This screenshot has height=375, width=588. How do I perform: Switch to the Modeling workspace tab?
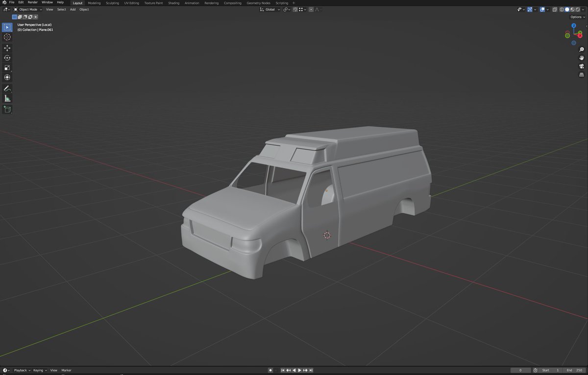click(94, 3)
